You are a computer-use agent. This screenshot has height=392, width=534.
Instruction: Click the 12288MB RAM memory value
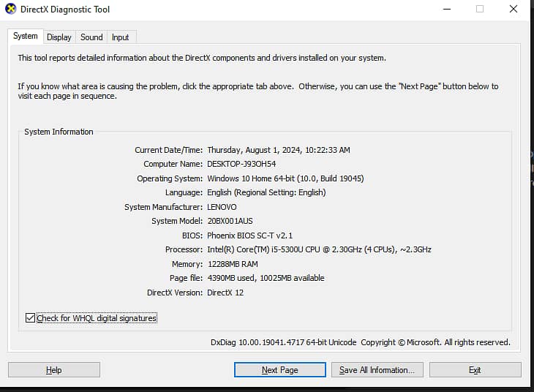(233, 264)
